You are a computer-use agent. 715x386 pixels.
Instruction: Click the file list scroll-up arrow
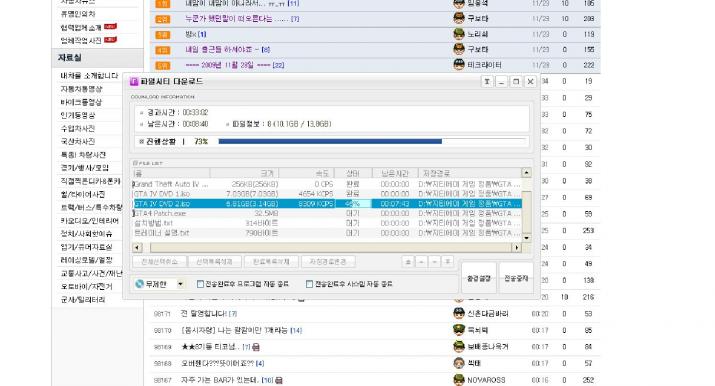527,173
